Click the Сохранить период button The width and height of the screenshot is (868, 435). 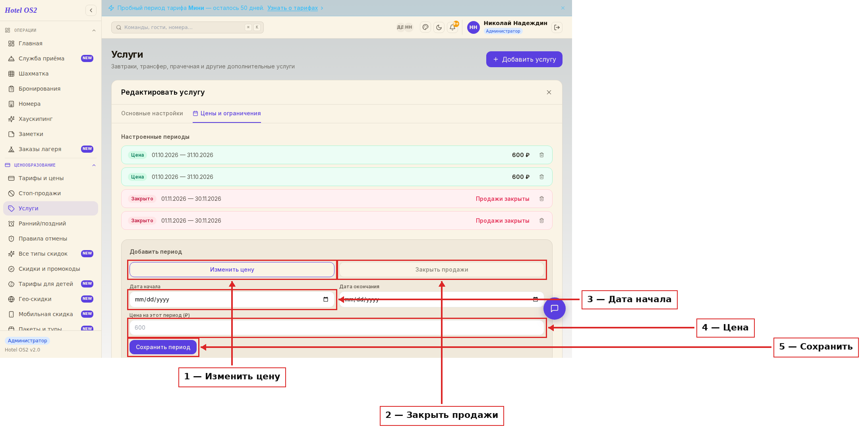point(163,347)
